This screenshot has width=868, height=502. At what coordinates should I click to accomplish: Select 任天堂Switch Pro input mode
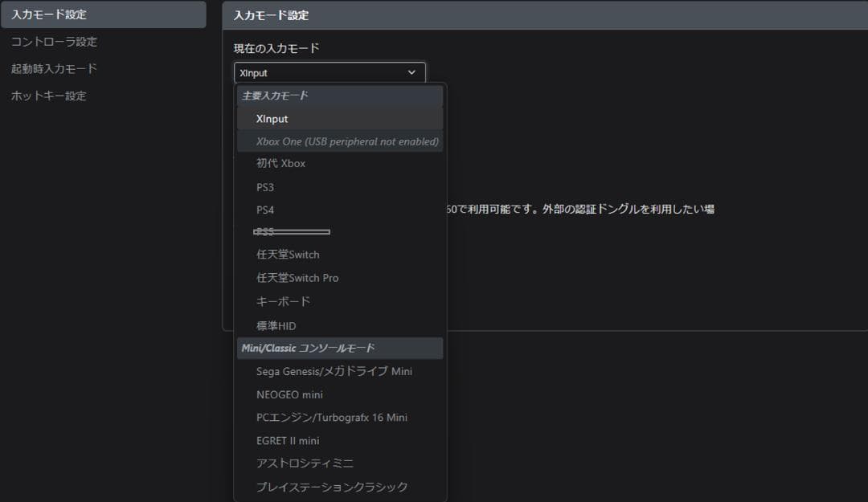click(297, 277)
